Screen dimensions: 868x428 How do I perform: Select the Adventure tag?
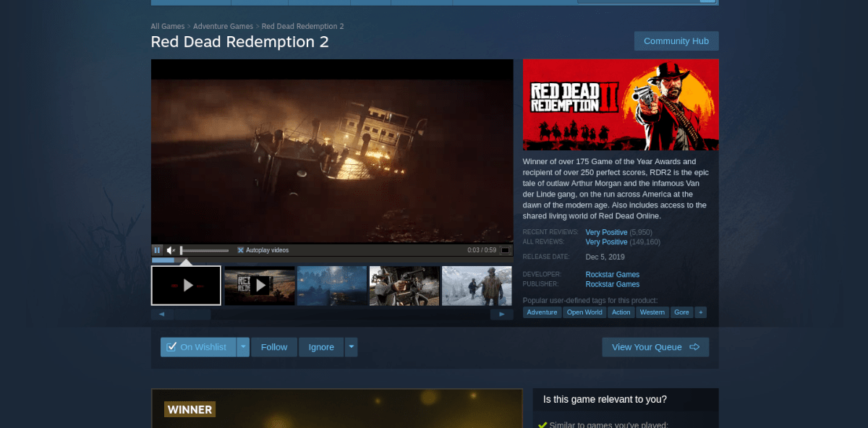pyautogui.click(x=542, y=312)
